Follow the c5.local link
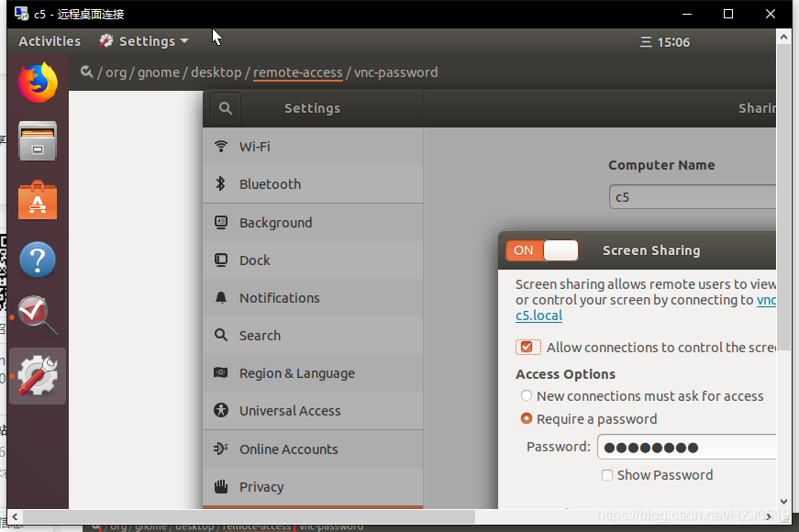This screenshot has height=532, width=799. (538, 316)
